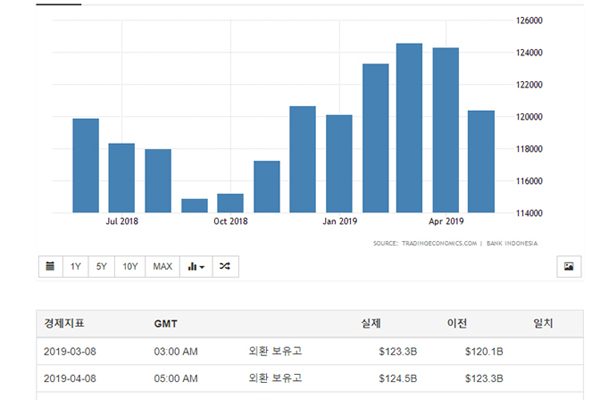Click the tallest bar in the chart
The height and width of the screenshot is (400, 600).
[x=409, y=128]
